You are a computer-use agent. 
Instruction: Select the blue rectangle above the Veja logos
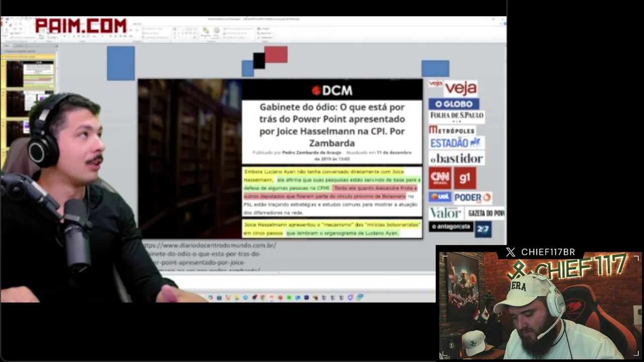click(435, 68)
